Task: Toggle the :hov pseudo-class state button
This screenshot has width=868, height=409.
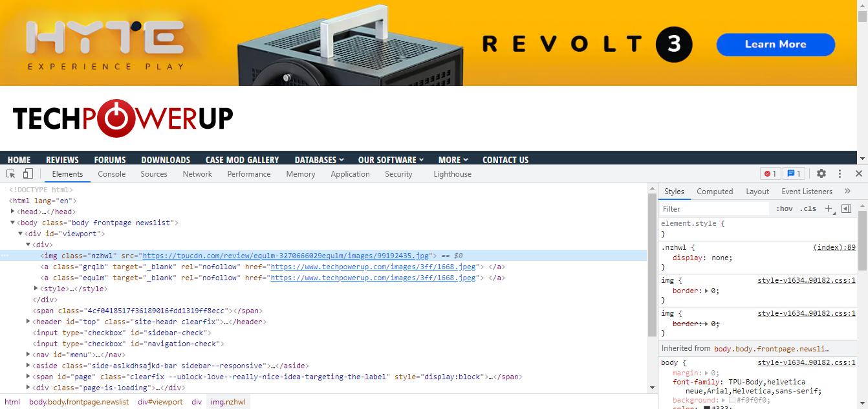Action: [x=785, y=208]
